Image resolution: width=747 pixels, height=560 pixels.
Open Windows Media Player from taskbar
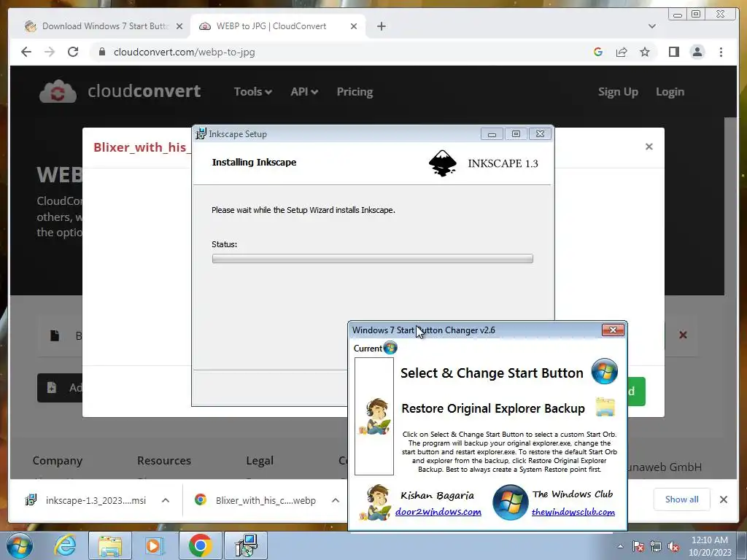(x=155, y=545)
